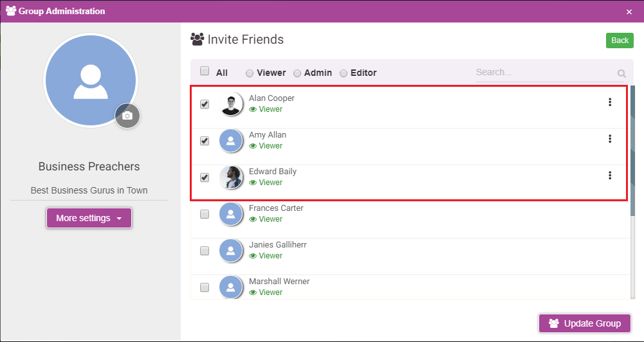Check the All checkbox

(205, 71)
